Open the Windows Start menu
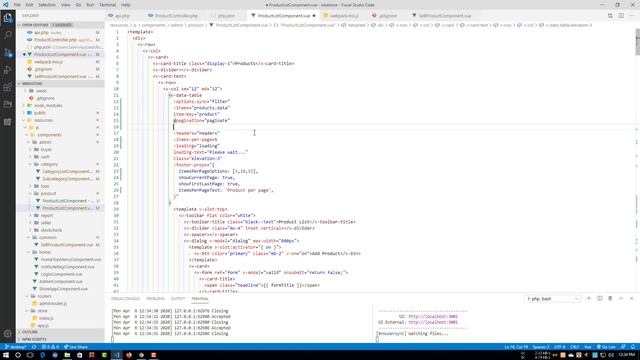This screenshot has height=360, width=640. tap(6, 355)
